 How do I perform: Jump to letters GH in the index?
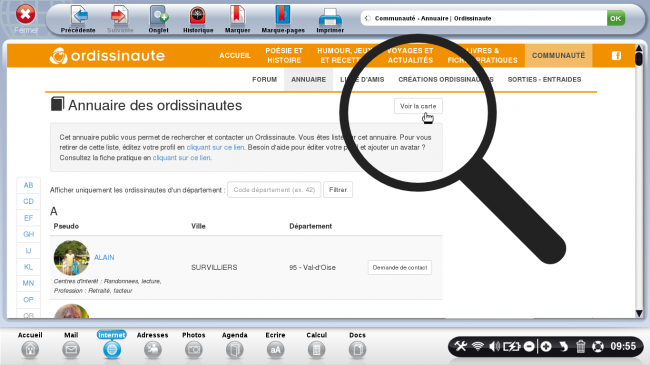(28, 234)
